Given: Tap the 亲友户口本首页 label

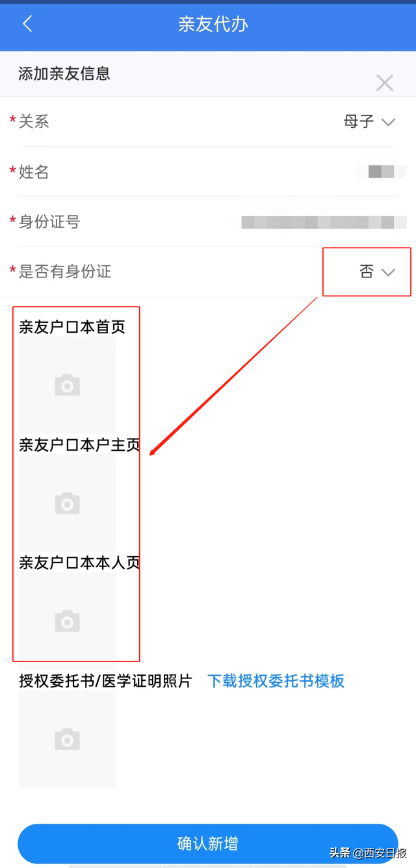Looking at the screenshot, I should (72, 327).
